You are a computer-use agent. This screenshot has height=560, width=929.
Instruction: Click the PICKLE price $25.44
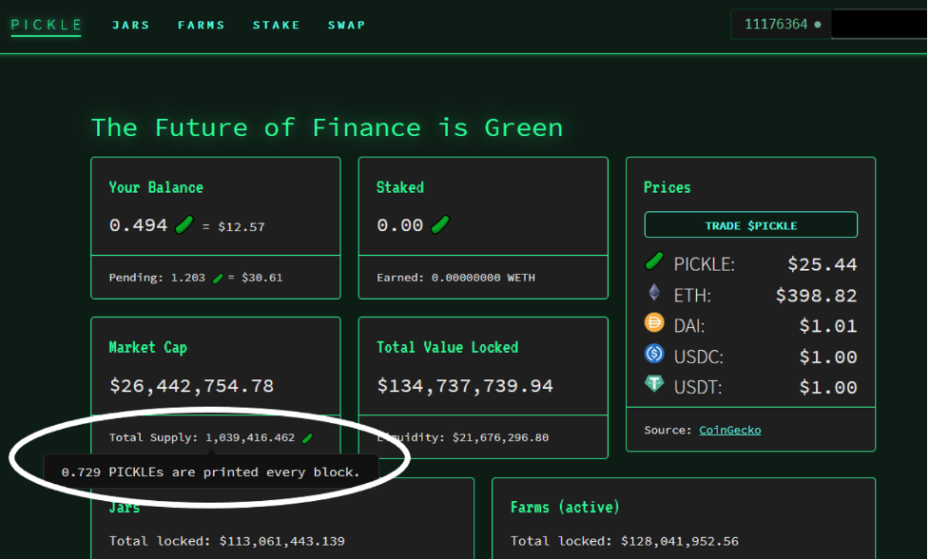(823, 264)
